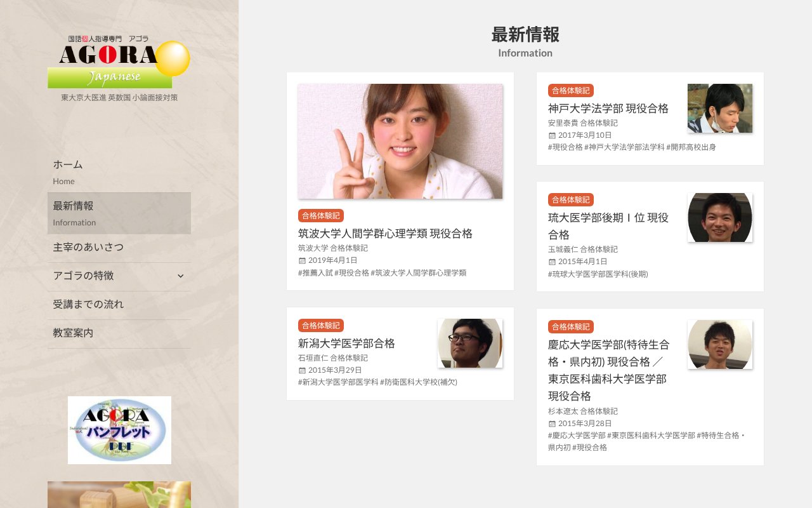Click the calendar icon on the 慶応大学医学部 card

pos(551,424)
